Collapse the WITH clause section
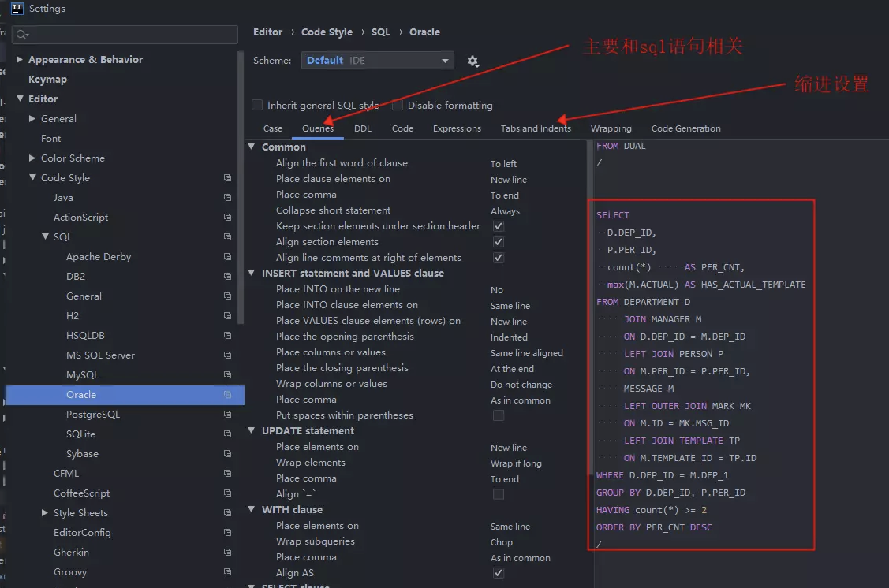 251,509
